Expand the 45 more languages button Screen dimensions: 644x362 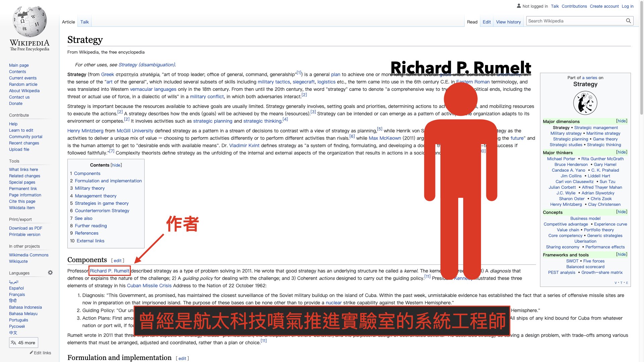(x=23, y=343)
